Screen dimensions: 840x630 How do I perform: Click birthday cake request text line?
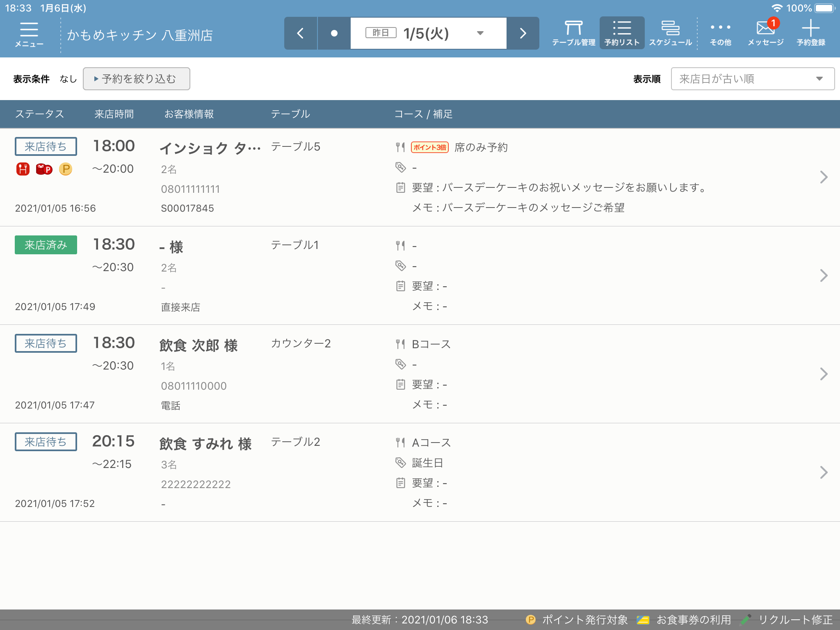click(559, 188)
